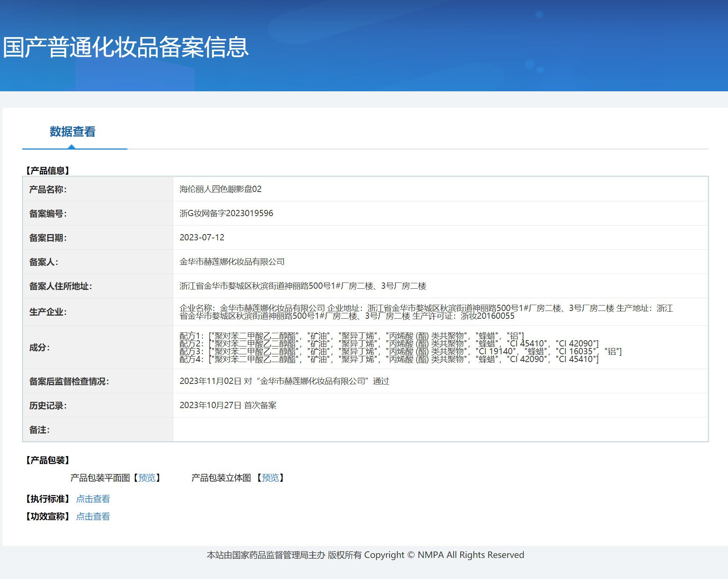Click the 配方1 ingredient line
This screenshot has width=728, height=579.
[x=352, y=336]
